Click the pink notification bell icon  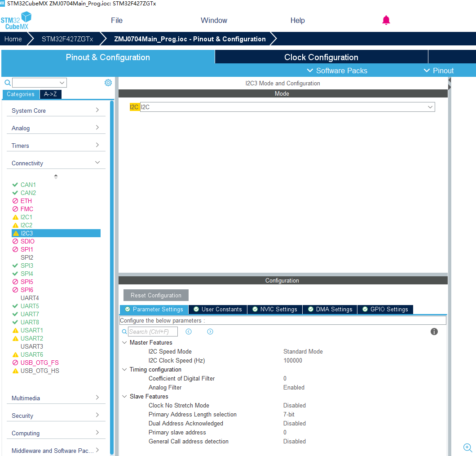386,20
